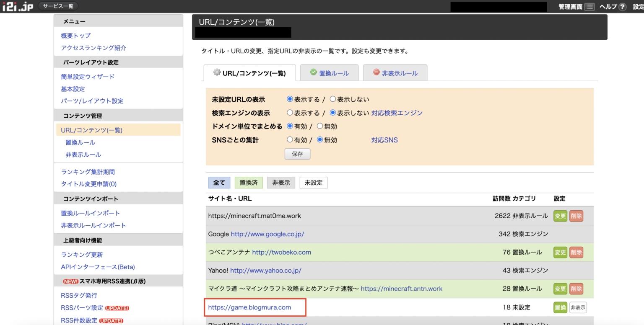
Task: Click 置換 for the game.blogmura.com row
Action: (x=560, y=307)
